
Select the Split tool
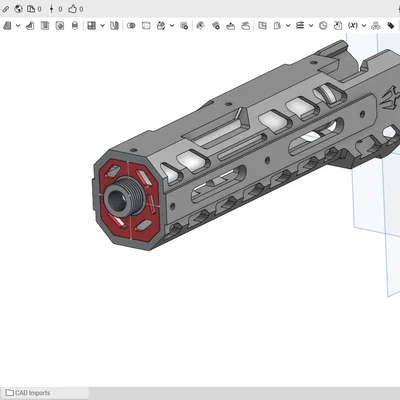tap(146, 26)
